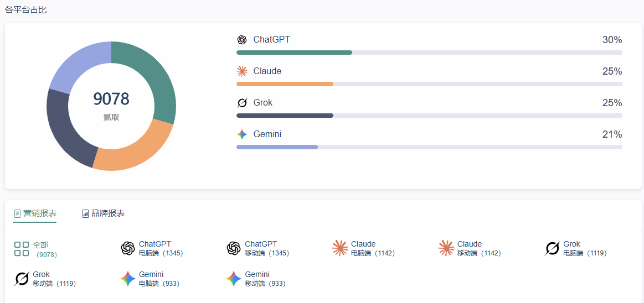Select the Grok 移动端 (1119) filter icon
Viewport: 644px width, 303px height.
22,279
